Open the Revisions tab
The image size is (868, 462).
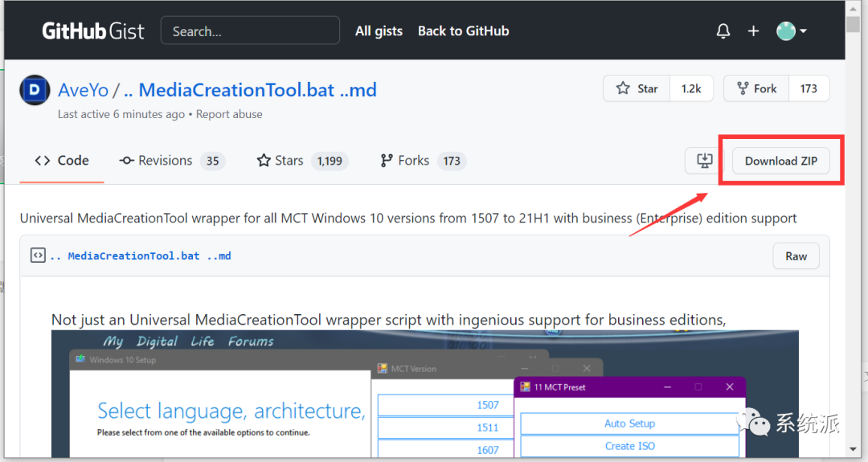click(x=172, y=161)
